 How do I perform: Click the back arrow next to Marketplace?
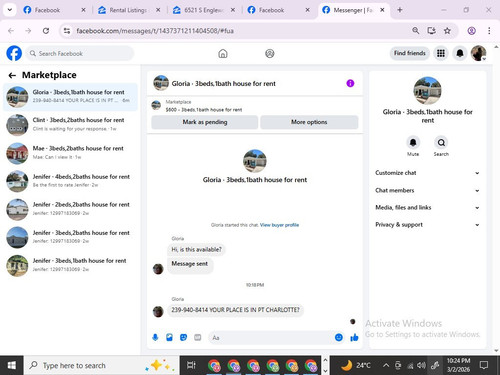click(x=12, y=75)
